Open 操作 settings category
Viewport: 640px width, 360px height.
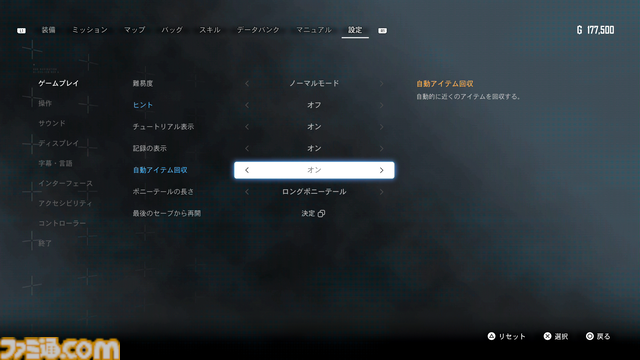coord(45,103)
